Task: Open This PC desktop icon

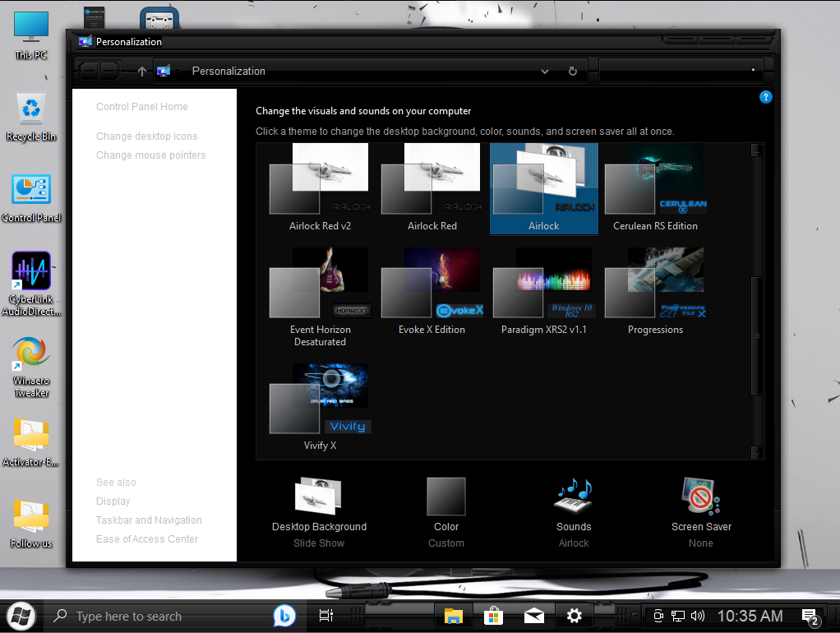Action: [31, 35]
